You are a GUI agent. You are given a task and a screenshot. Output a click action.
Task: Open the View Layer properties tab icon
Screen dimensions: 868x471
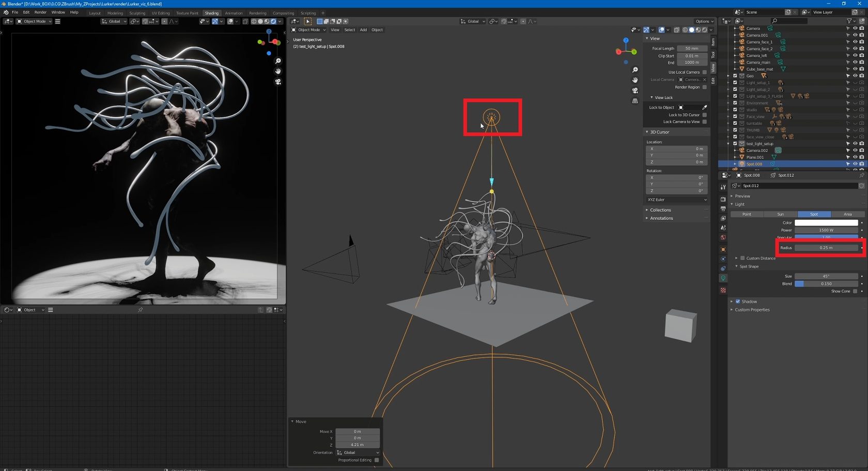pyautogui.click(x=723, y=218)
